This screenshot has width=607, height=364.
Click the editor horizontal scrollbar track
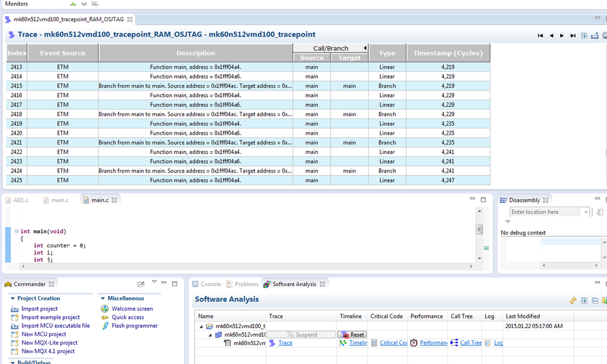(x=247, y=266)
